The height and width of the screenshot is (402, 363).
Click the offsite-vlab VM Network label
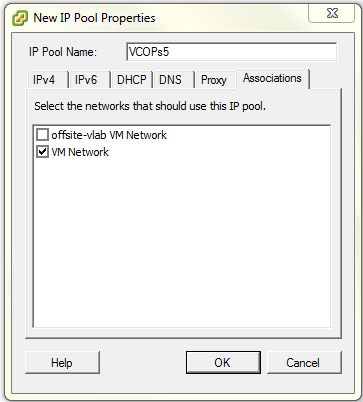point(109,135)
